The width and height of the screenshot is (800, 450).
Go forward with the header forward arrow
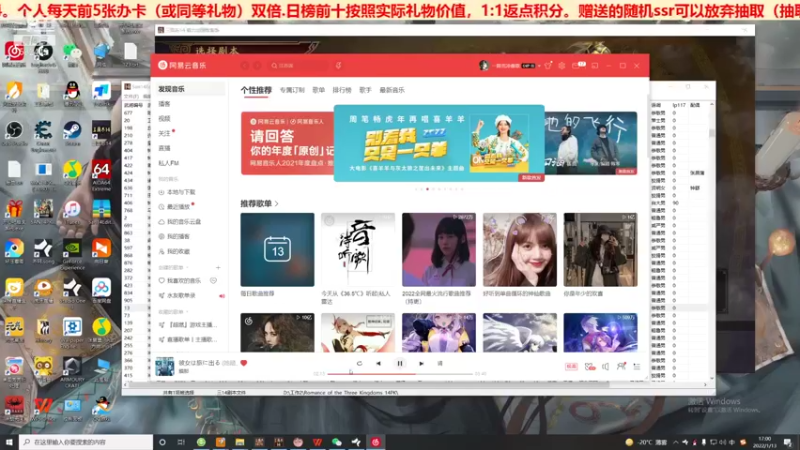(257, 65)
